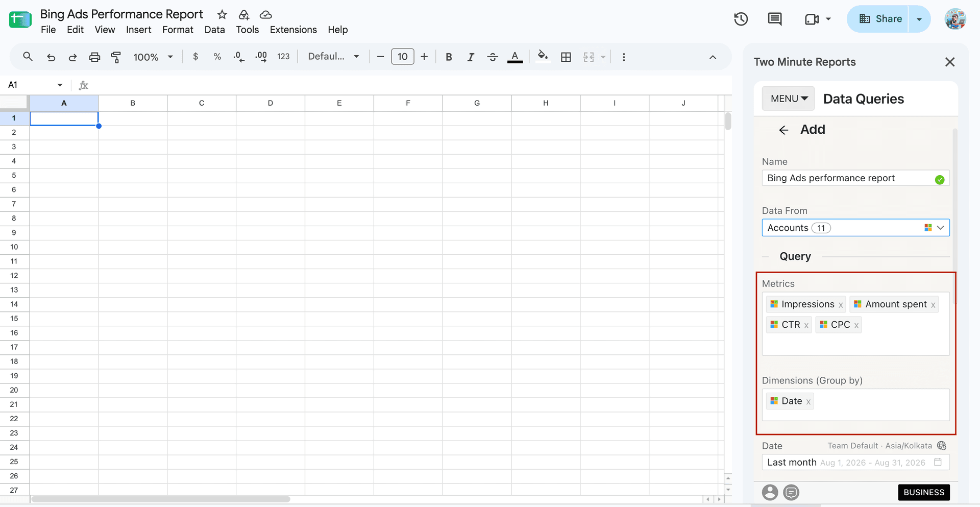980x507 pixels.
Task: Open the text color picker
Action: click(515, 57)
